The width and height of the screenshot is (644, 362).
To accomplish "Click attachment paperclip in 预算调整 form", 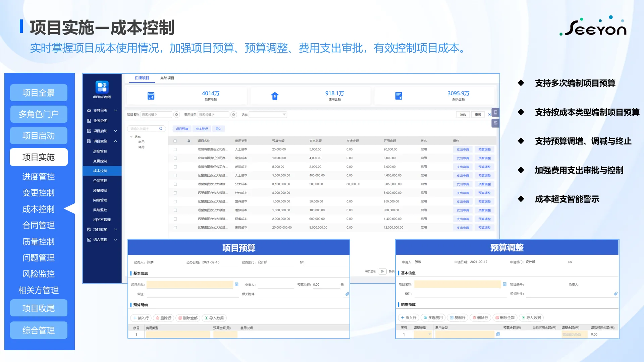I will (615, 294).
